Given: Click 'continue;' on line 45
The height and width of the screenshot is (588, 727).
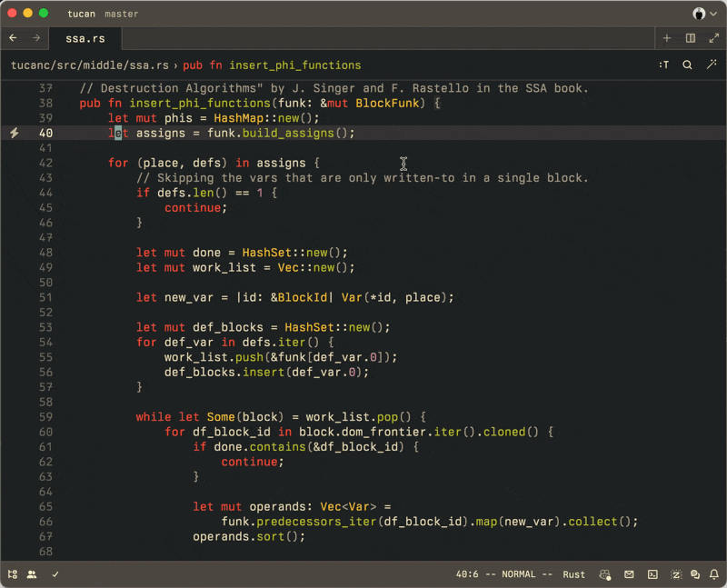Looking at the screenshot, I should [x=196, y=208].
